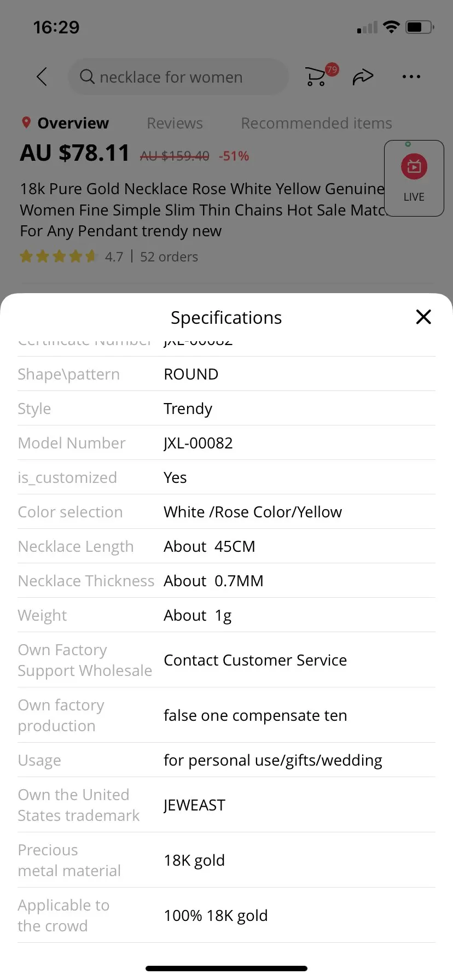The height and width of the screenshot is (980, 453).
Task: Switch to the Reviews tab
Action: point(175,124)
